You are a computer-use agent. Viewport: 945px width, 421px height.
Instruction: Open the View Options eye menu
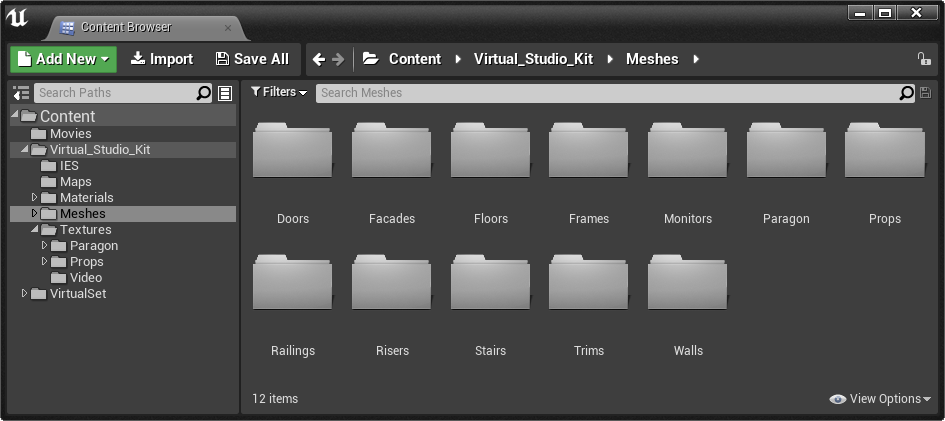pyautogui.click(x=880, y=399)
